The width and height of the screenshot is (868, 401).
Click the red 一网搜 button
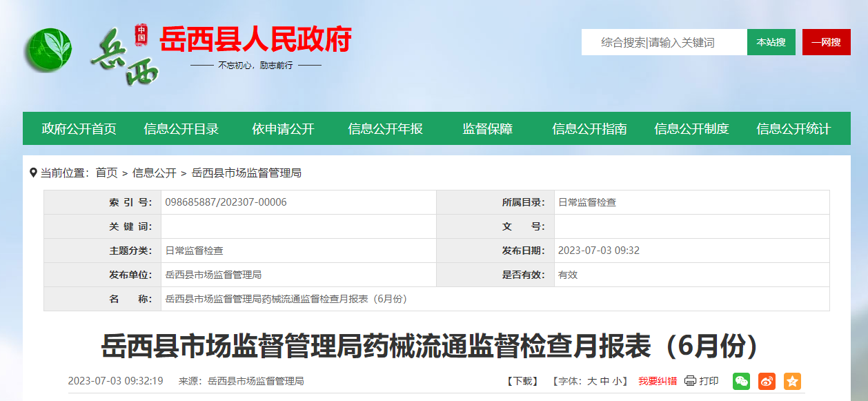tap(827, 42)
